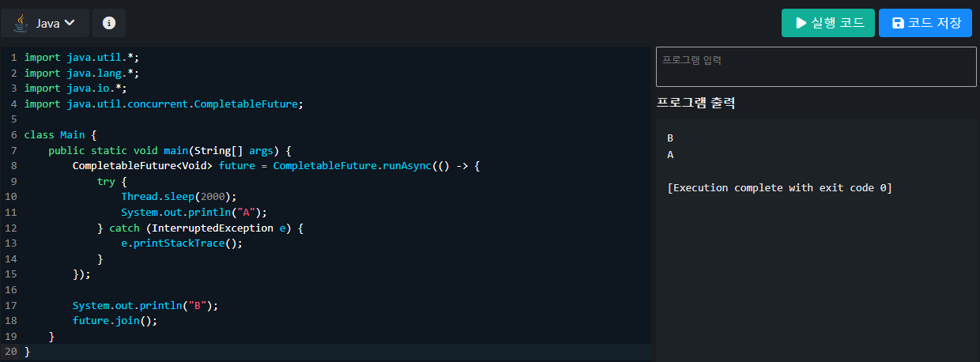The width and height of the screenshot is (980, 362).
Task: Click "Thread.sleep(2000);" code line
Action: coord(179,197)
